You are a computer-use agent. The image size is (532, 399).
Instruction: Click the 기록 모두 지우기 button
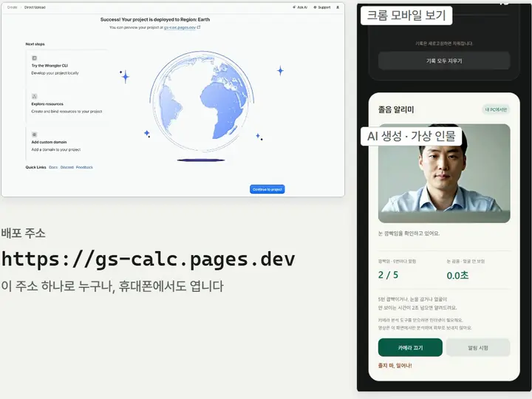(444, 61)
